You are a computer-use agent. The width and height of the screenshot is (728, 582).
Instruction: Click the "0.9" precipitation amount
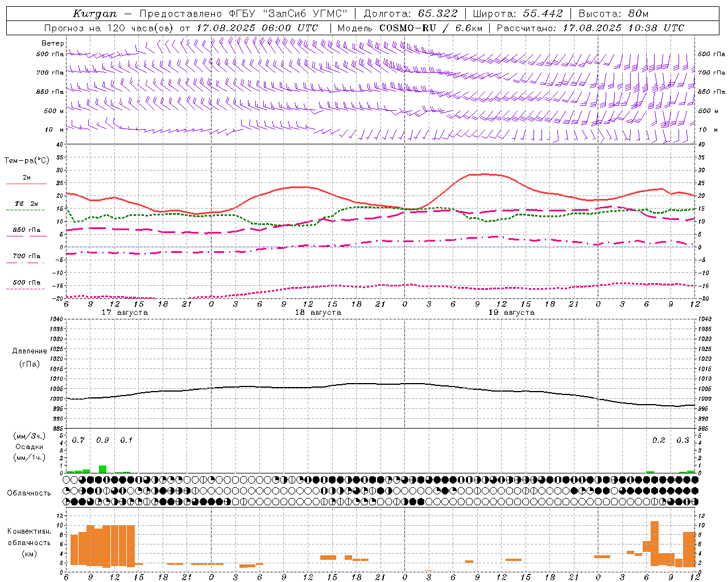tap(102, 440)
